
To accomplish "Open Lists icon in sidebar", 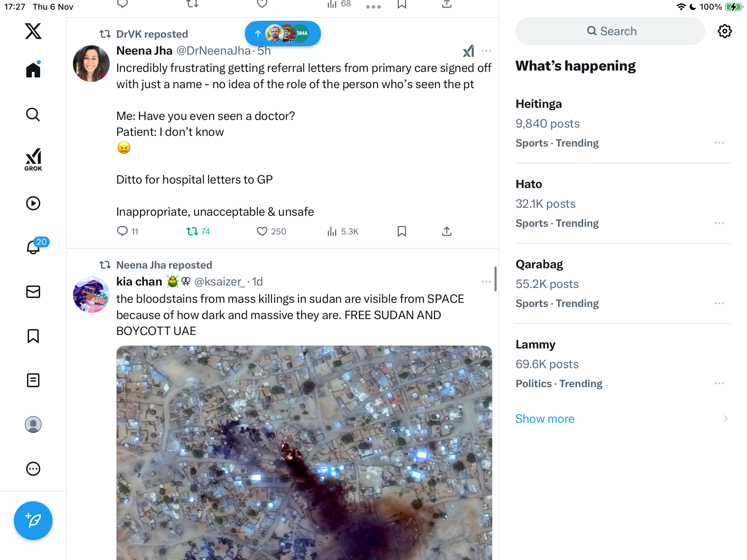I will (x=33, y=380).
